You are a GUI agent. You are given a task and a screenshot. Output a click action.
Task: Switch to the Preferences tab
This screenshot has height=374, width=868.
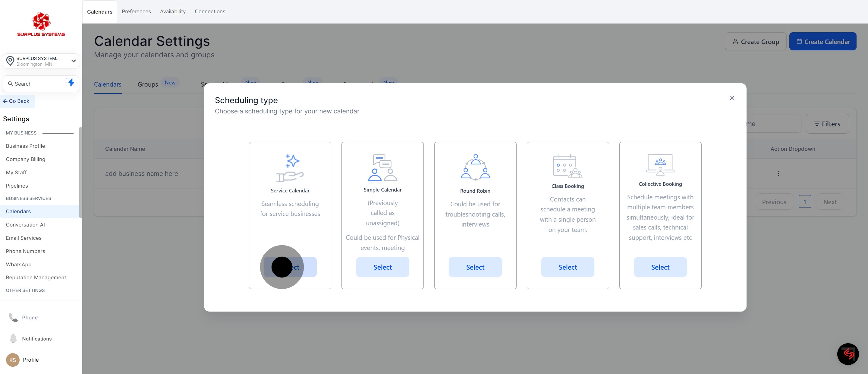coord(136,11)
